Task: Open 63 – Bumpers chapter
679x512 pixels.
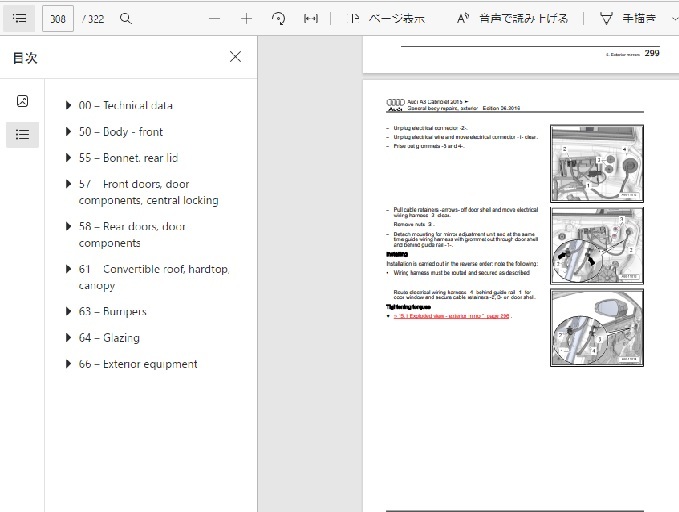Action: pos(113,311)
